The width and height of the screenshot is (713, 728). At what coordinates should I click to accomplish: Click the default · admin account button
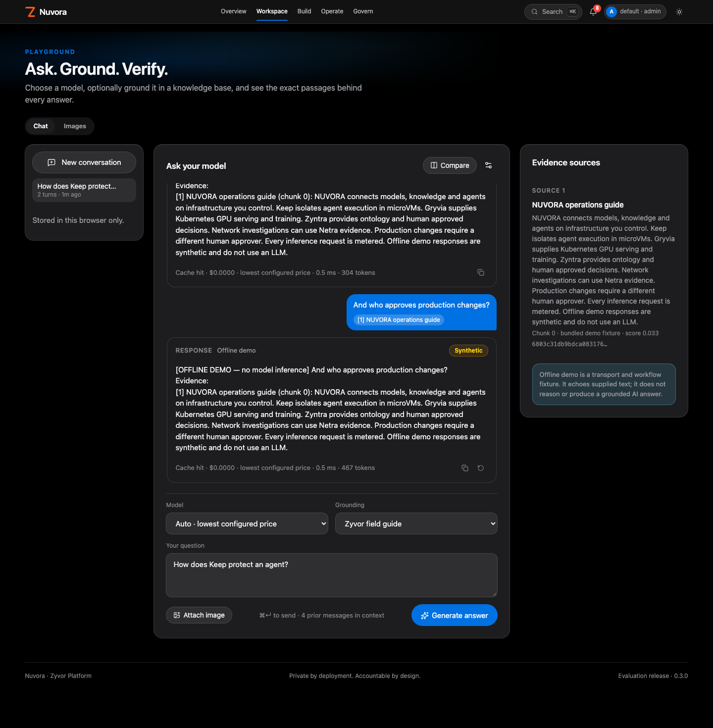click(635, 12)
